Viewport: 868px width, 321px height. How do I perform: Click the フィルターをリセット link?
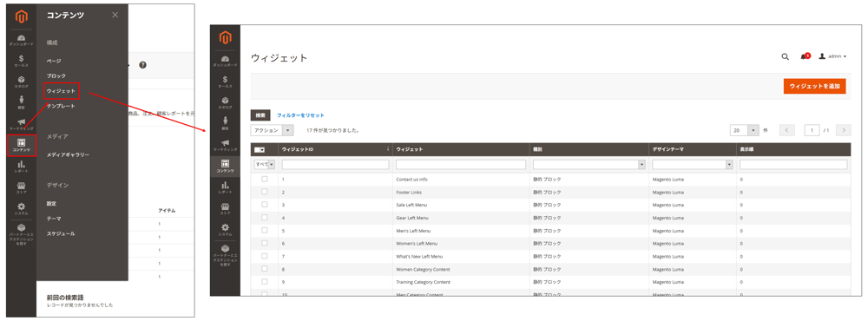tap(300, 115)
